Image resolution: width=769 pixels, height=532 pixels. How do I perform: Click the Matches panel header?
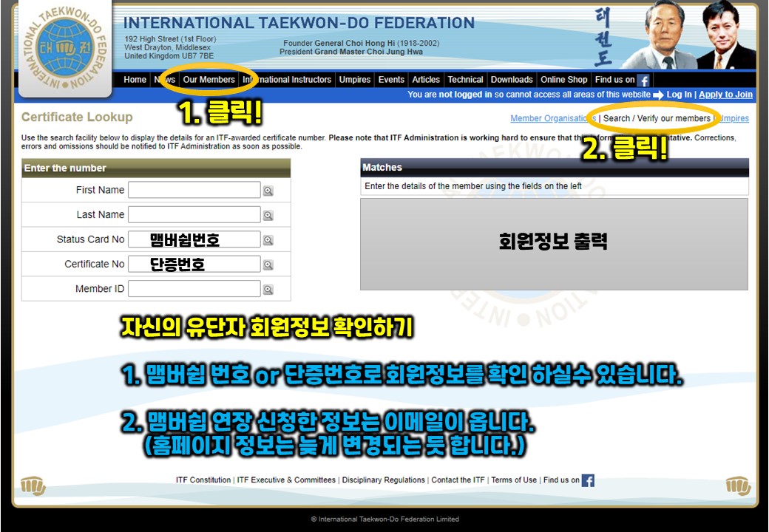pos(555,168)
